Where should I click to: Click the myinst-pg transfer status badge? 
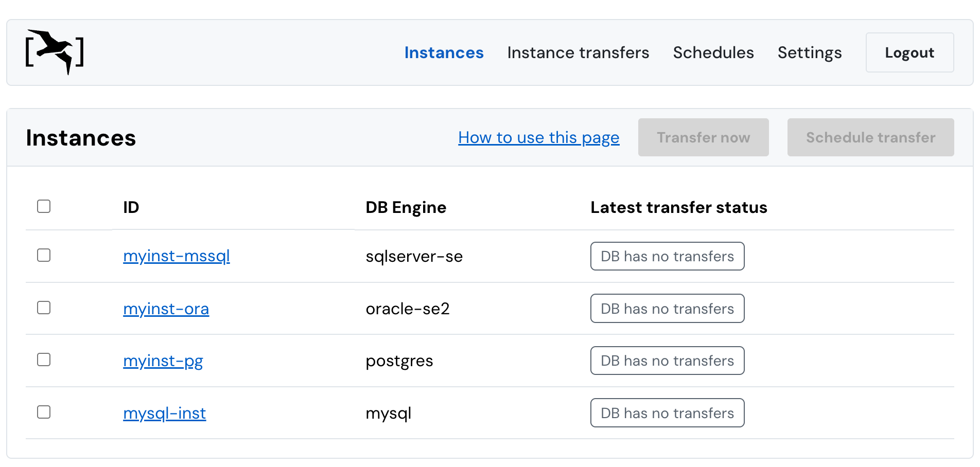(x=667, y=361)
